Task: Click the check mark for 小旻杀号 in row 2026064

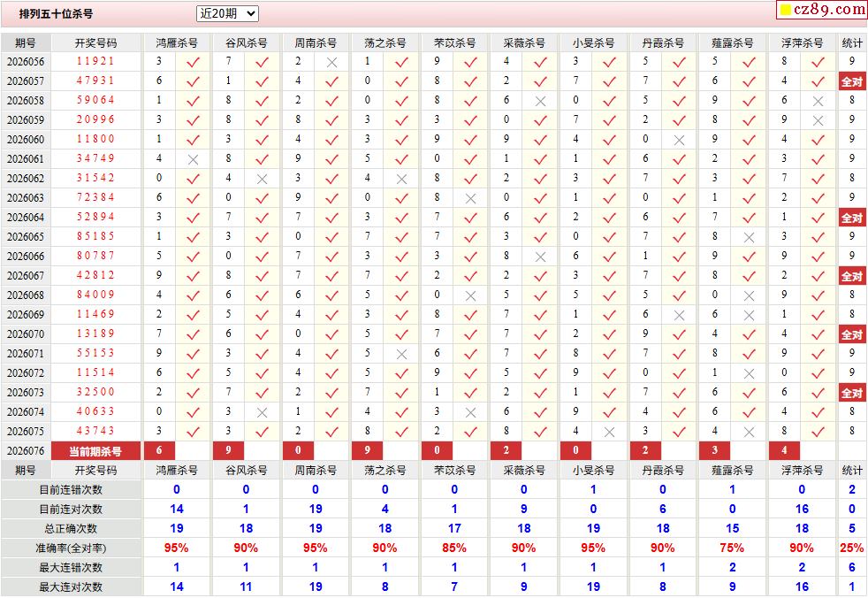Action: [x=610, y=218]
